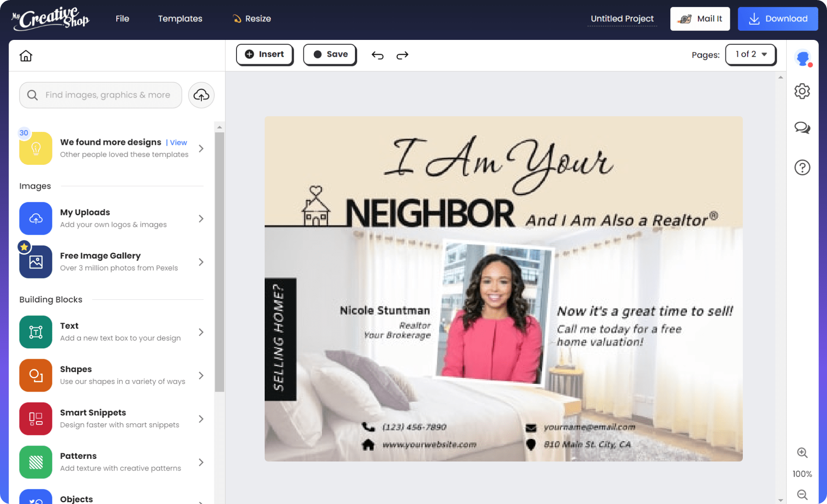The height and width of the screenshot is (504, 827).
Task: Focus the Find images search field
Action: (101, 95)
